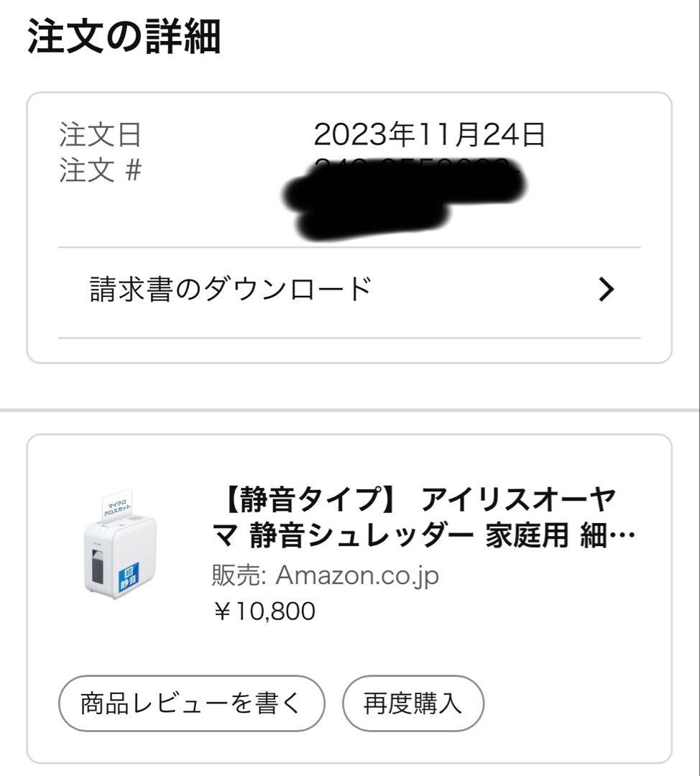
Task: Select the 注文 # label
Action: pyautogui.click(x=100, y=171)
